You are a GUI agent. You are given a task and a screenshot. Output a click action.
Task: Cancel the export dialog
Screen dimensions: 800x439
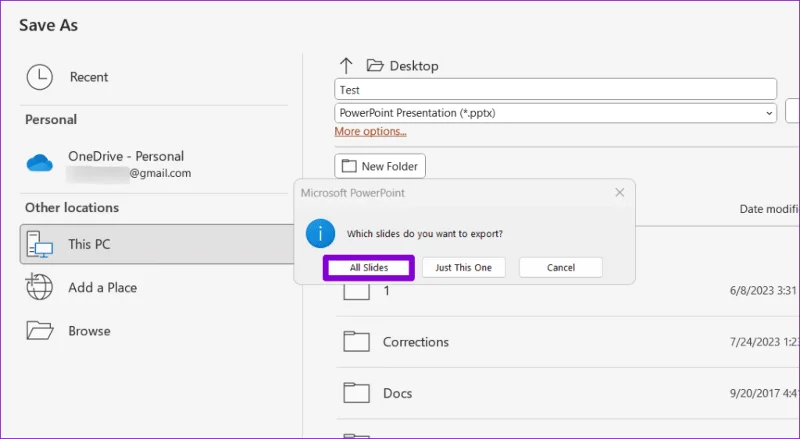pos(561,267)
